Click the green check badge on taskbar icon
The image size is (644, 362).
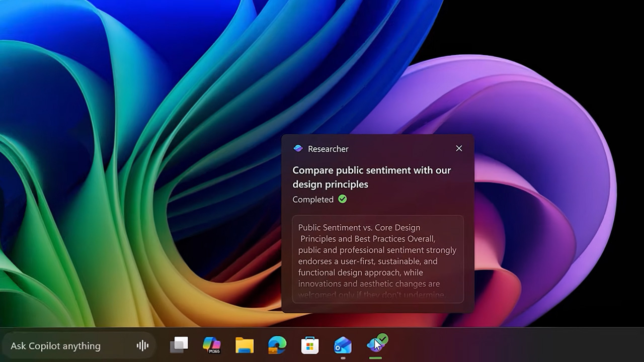tap(383, 339)
